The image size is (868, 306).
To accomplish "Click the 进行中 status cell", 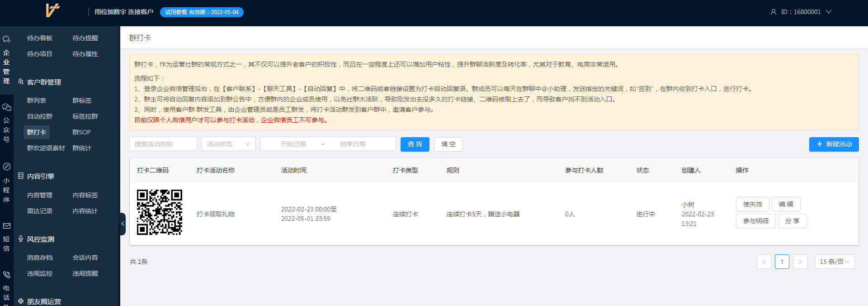I will point(646,214).
